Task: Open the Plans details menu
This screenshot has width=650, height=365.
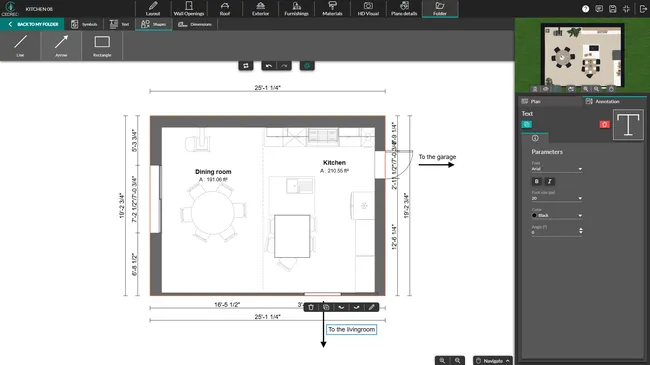Action: [x=404, y=9]
